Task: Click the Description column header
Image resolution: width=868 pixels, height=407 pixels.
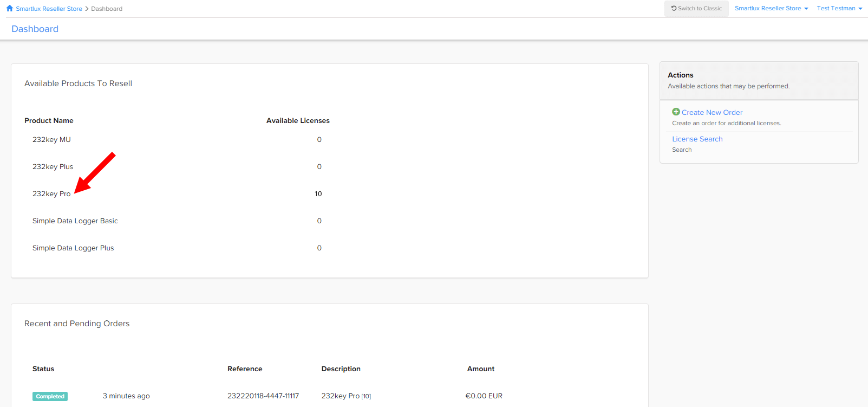Action: 341,369
